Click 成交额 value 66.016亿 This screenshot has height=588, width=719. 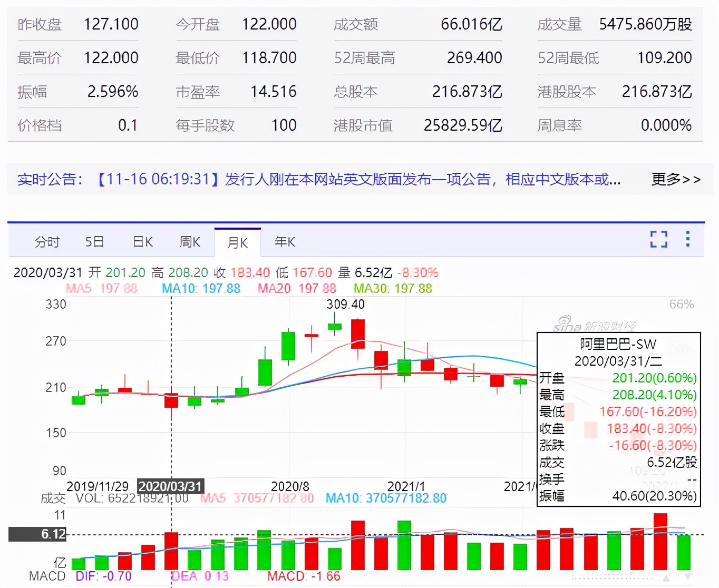[x=471, y=24]
